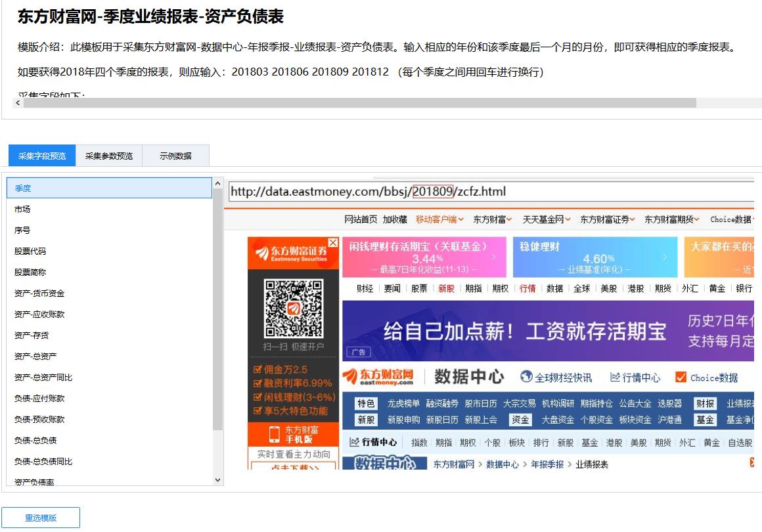Open the 移动客户端 dropdown
Screen dimensions: 762x532
tap(439, 219)
